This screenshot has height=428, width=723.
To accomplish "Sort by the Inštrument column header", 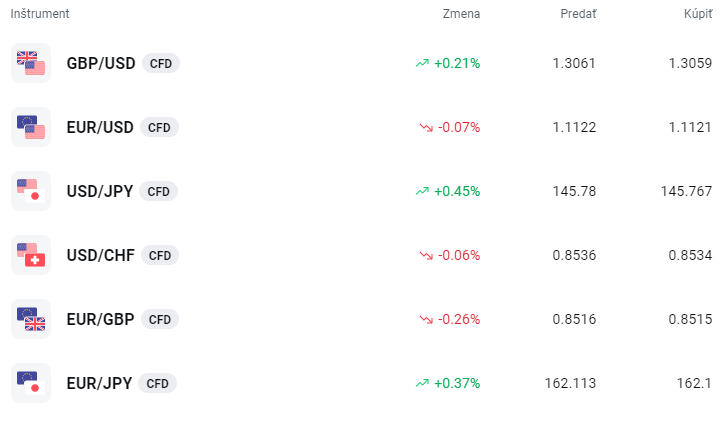I will pos(41,14).
